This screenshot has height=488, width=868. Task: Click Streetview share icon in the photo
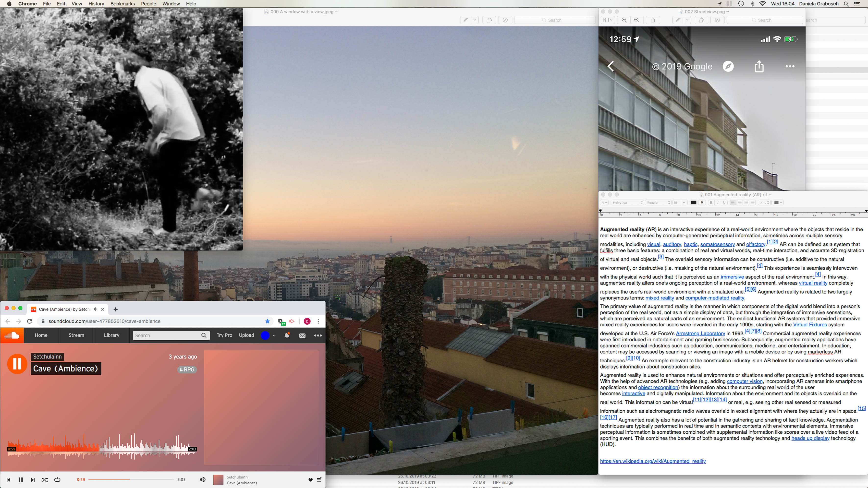pos(759,66)
